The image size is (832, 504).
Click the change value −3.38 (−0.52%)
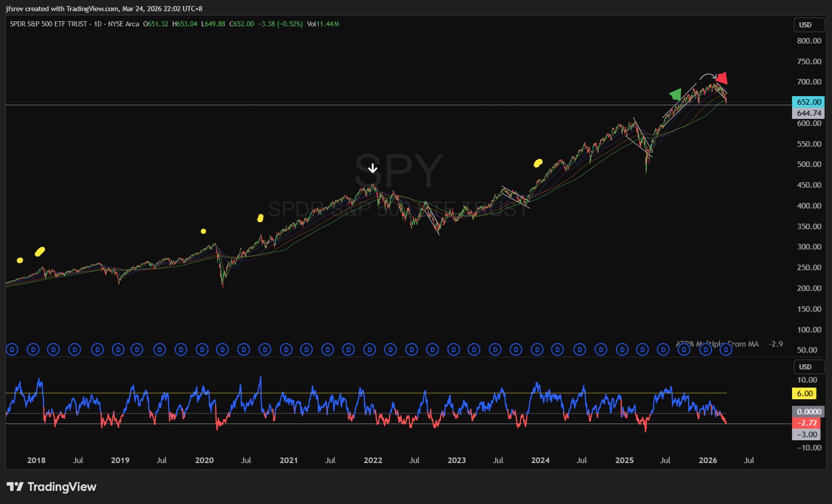coord(280,24)
